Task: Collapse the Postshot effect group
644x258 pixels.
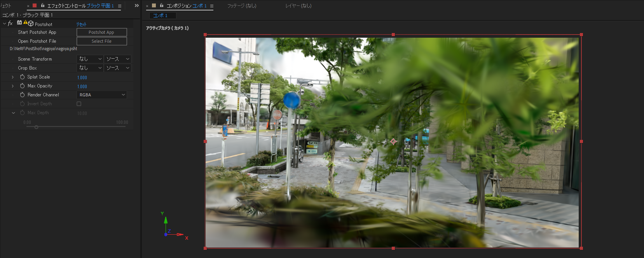Action: point(4,24)
